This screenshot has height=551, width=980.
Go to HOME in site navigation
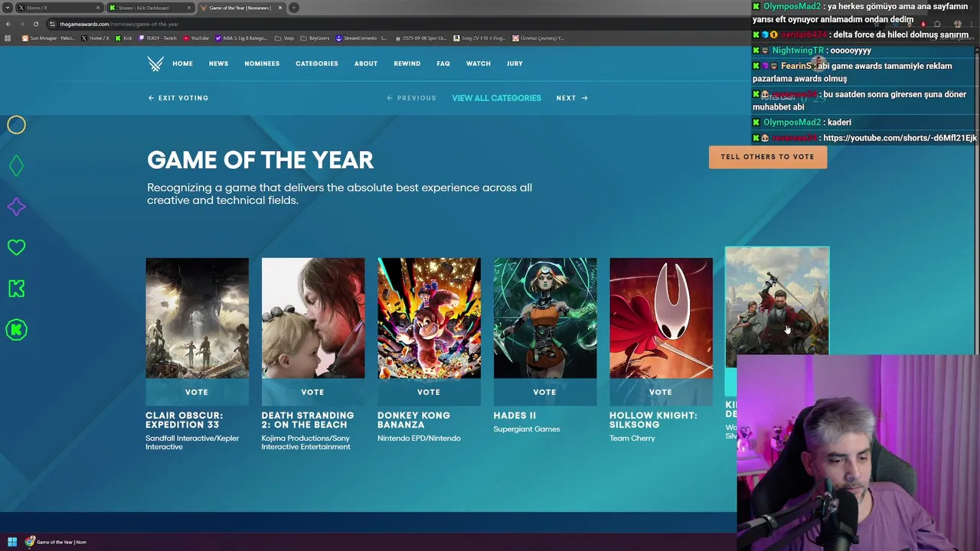click(x=182, y=64)
